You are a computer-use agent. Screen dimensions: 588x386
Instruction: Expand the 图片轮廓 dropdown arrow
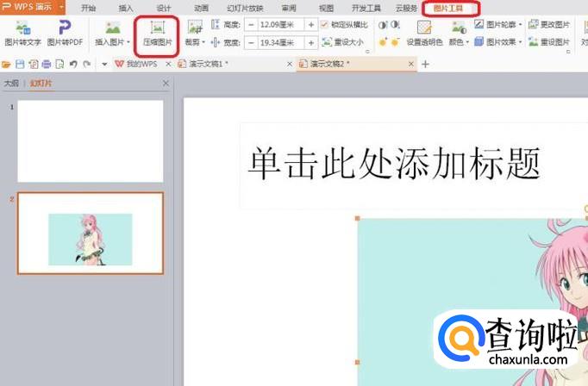520,25
